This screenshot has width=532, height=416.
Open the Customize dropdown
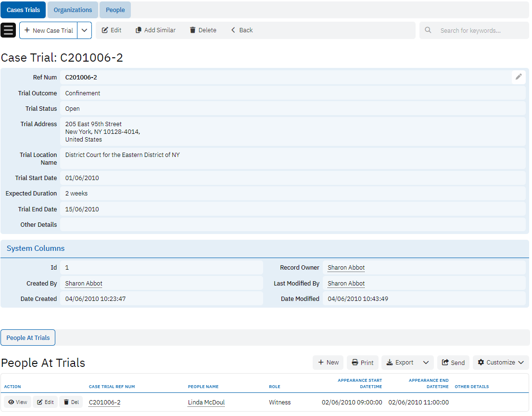(501, 363)
